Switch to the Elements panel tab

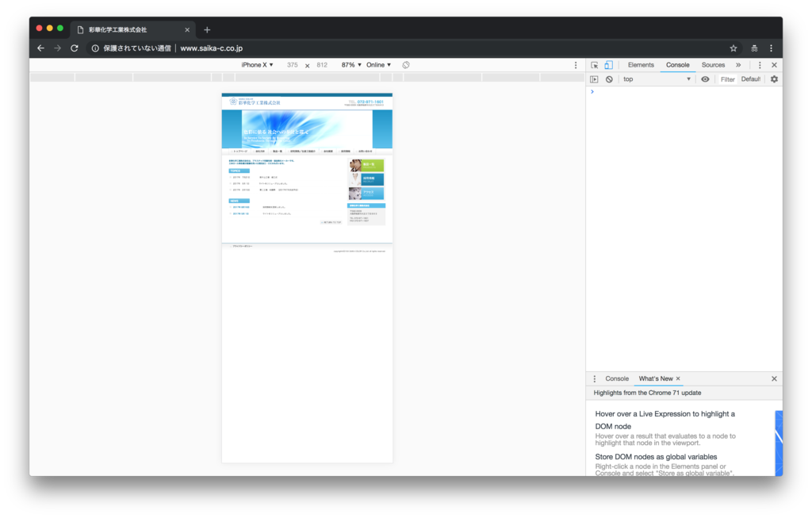[x=641, y=65]
